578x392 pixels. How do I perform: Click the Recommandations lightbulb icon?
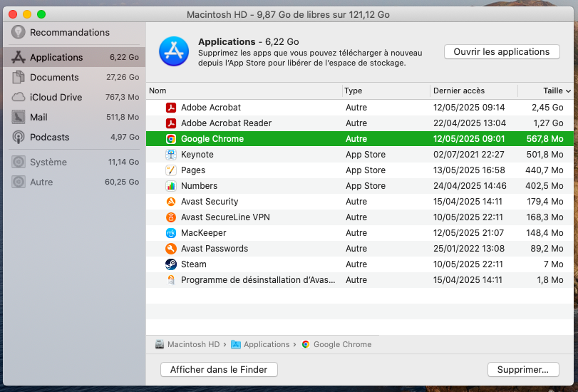pos(18,33)
